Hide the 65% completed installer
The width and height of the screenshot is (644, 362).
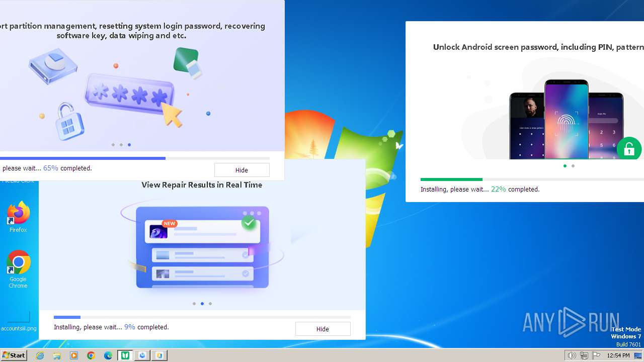coord(242,170)
